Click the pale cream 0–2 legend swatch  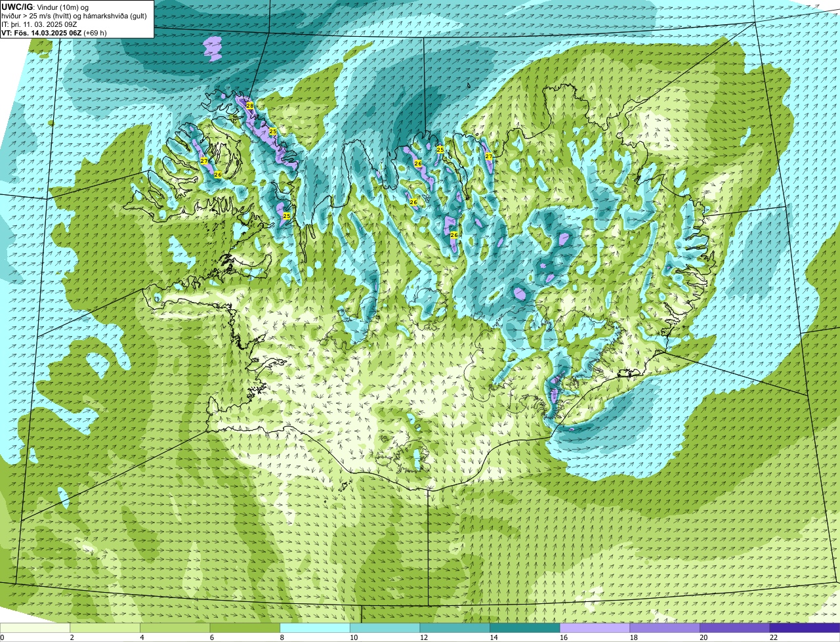click(35, 628)
